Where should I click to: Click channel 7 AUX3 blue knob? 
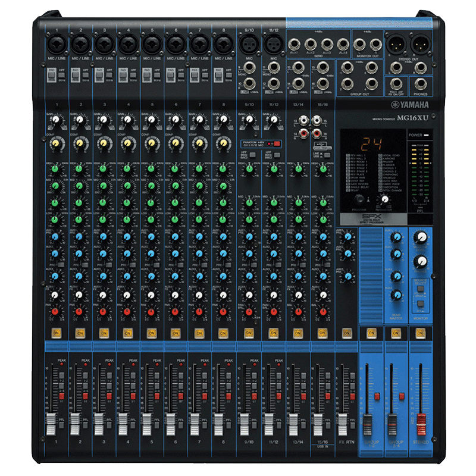199,276
